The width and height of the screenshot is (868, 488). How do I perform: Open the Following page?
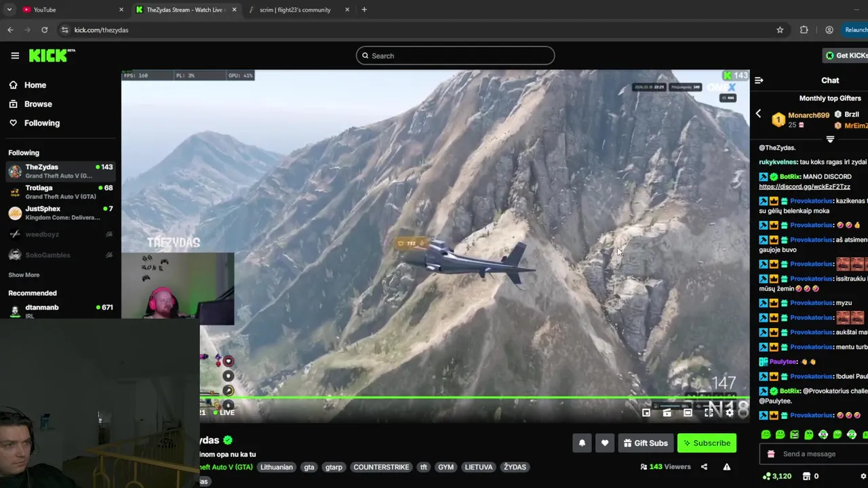pos(34,123)
